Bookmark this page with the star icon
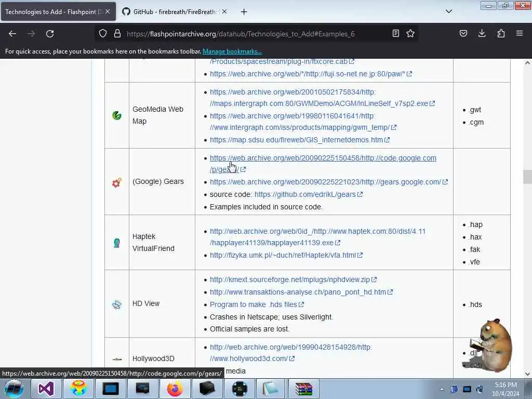Viewport: 532px width, 399px height. (x=410, y=34)
